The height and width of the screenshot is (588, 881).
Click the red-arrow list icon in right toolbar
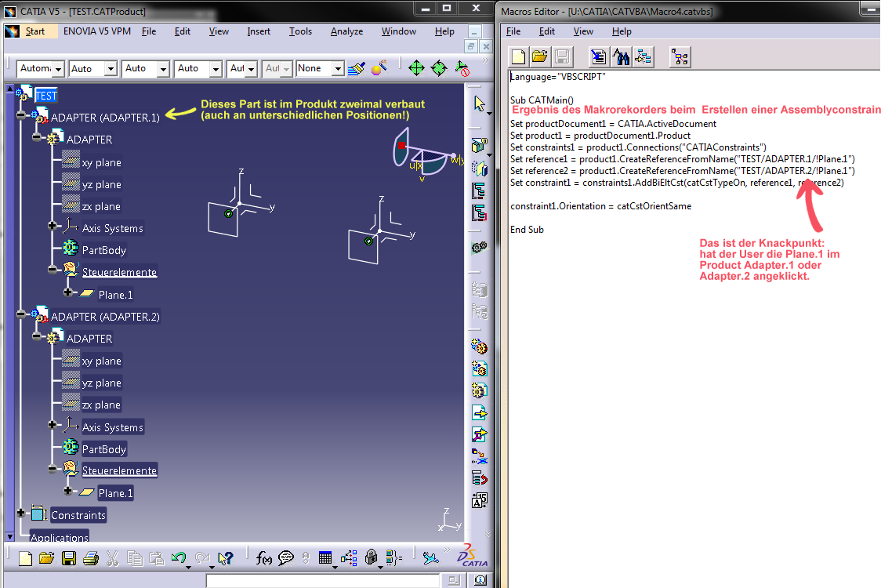coord(479,478)
